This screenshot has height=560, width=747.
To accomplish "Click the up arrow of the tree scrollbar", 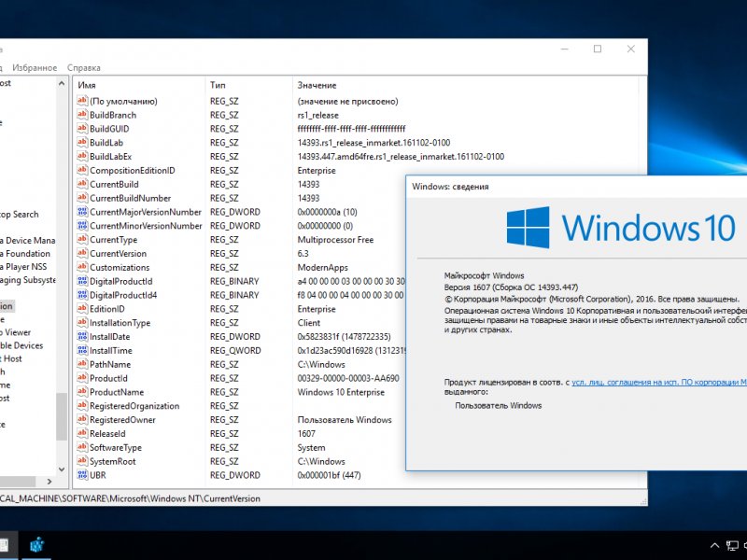I will [x=62, y=84].
